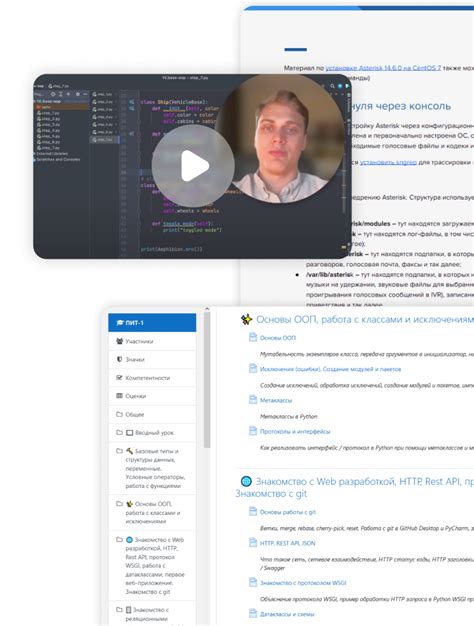The width and height of the screenshot is (474, 626).
Task: Open the 'Протоколы и интерфейсы' activity
Action: pos(295,432)
